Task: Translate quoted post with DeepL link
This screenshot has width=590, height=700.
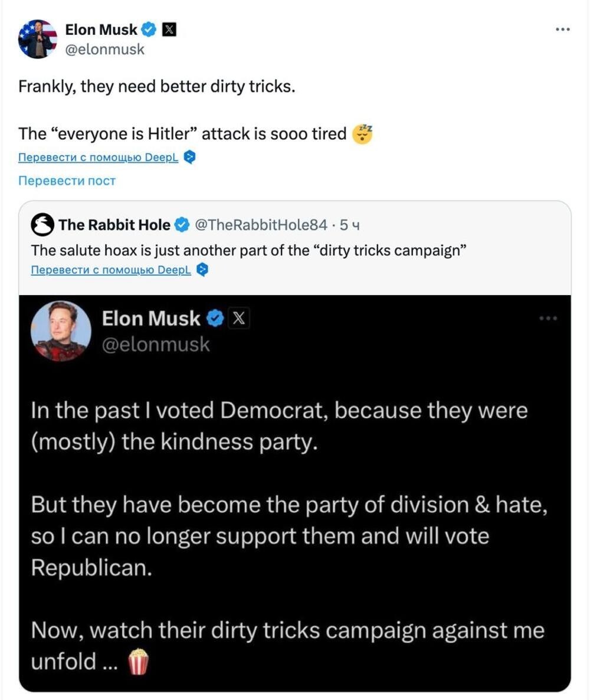Action: pos(111,270)
